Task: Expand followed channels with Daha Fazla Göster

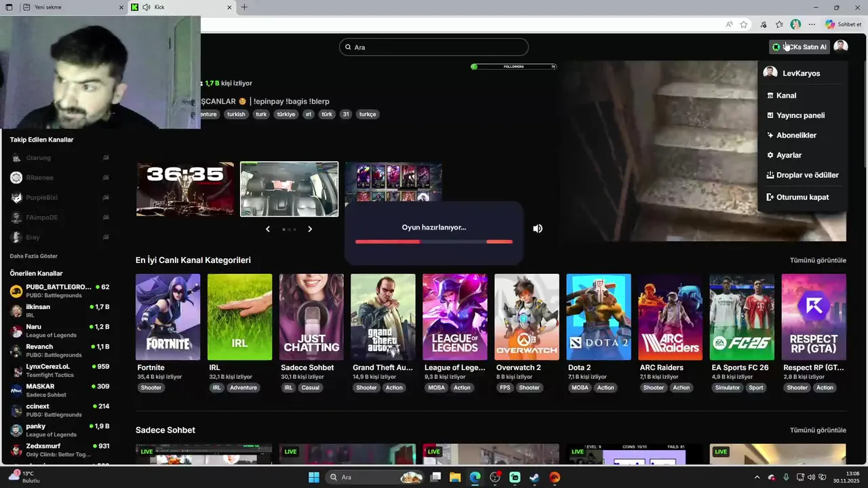Action: pyautogui.click(x=33, y=256)
